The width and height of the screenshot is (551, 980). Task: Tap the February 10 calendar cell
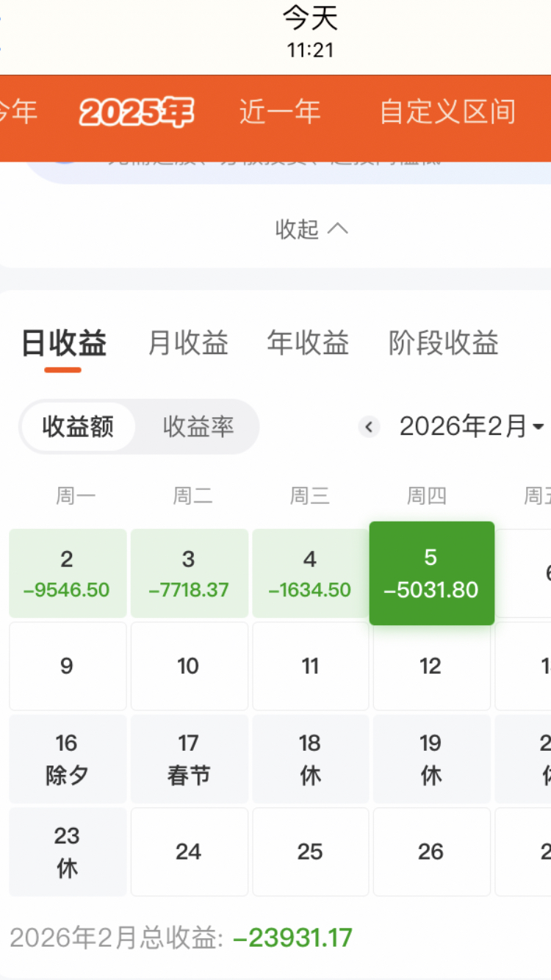(189, 666)
